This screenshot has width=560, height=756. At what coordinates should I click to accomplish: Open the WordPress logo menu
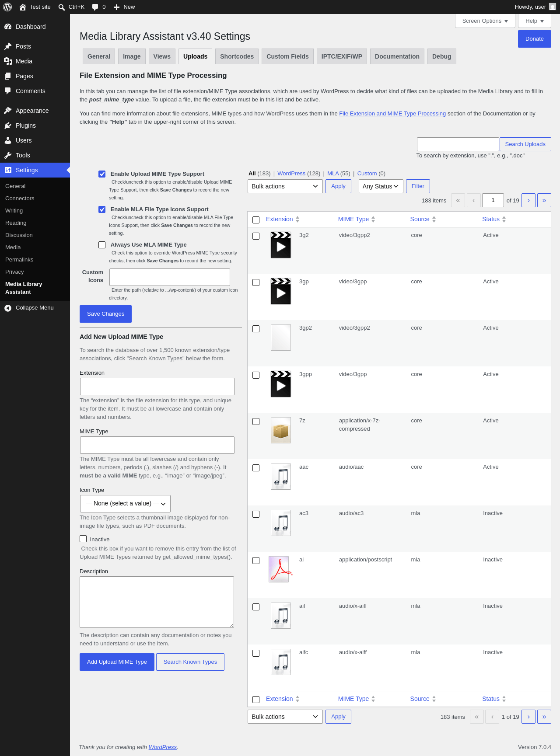[x=7, y=7]
